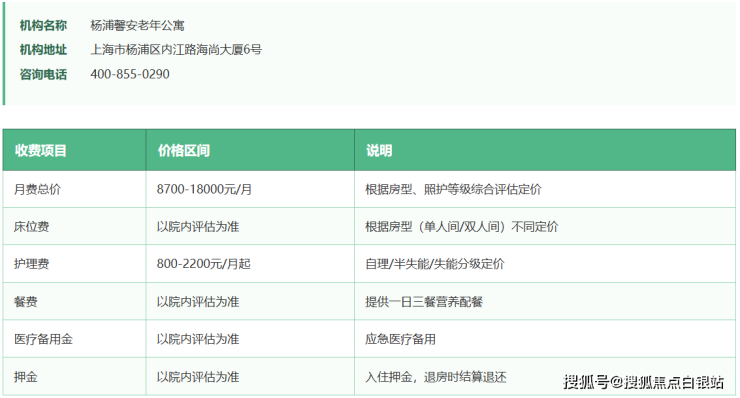Click the price 8700-18000元/月
Image resolution: width=740 pixels, height=398 pixels.
204,189
